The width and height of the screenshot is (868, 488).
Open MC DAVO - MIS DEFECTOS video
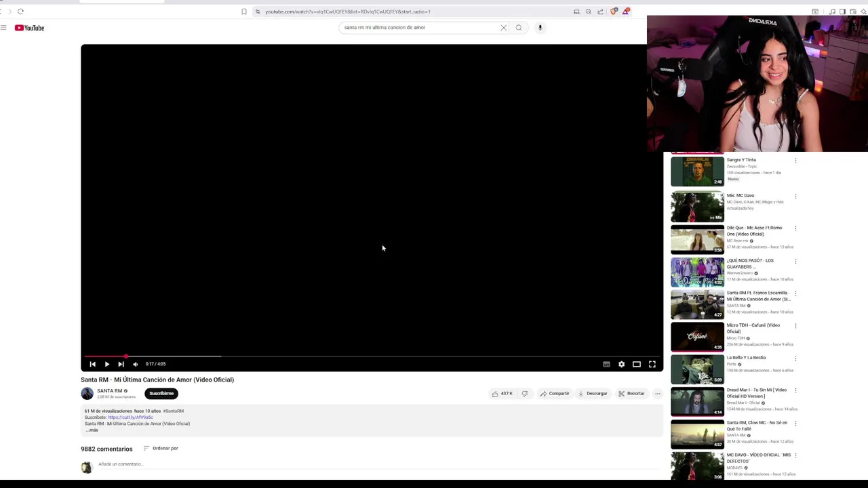pyautogui.click(x=697, y=466)
